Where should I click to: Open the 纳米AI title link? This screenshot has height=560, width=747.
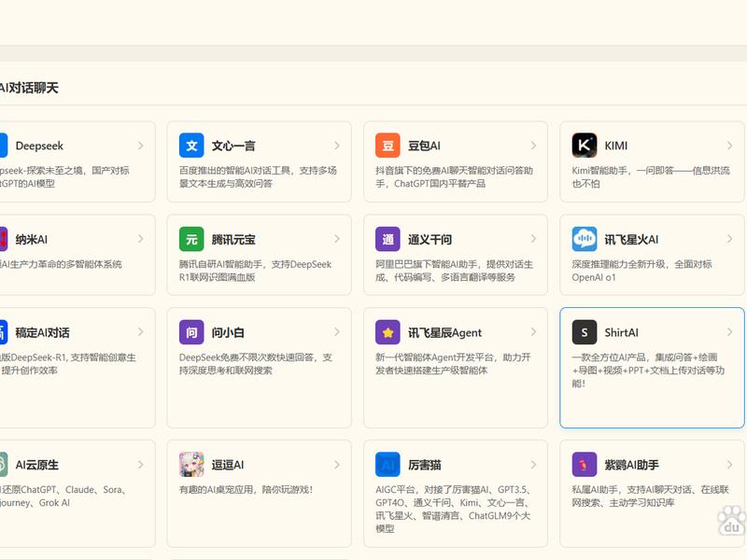(32, 240)
